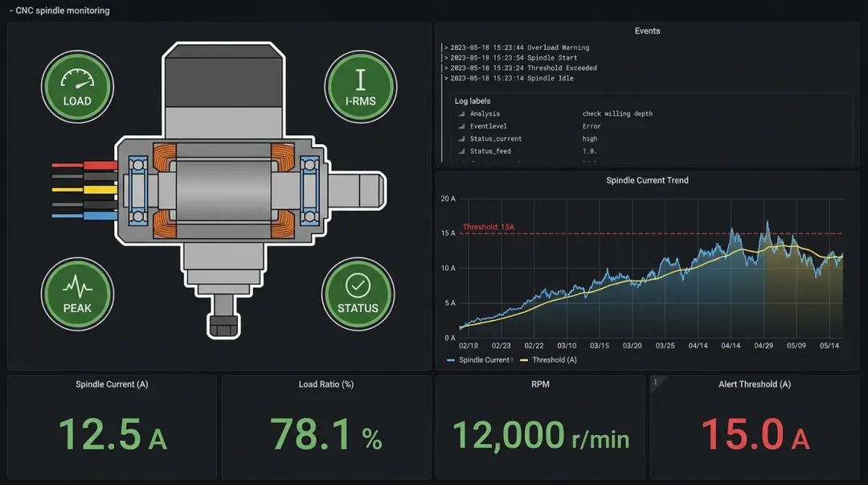Screen dimensions: 868x485
Task: Select the high Status_current value
Action: (x=590, y=138)
